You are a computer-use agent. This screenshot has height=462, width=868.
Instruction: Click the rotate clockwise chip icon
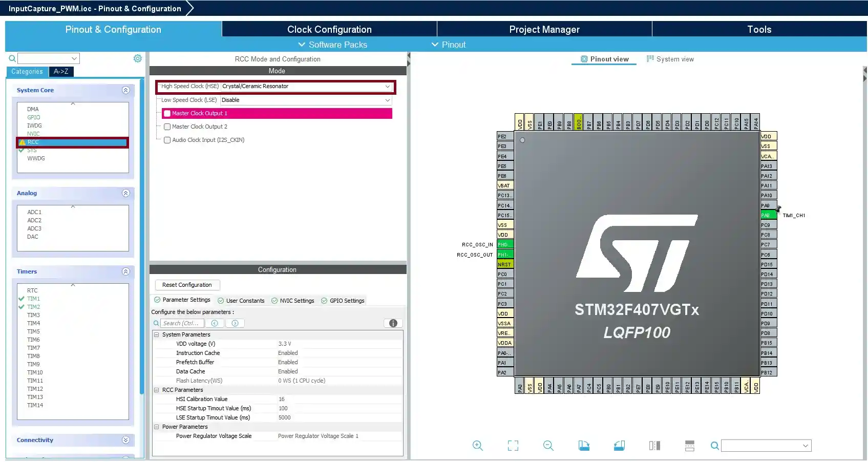584,446
